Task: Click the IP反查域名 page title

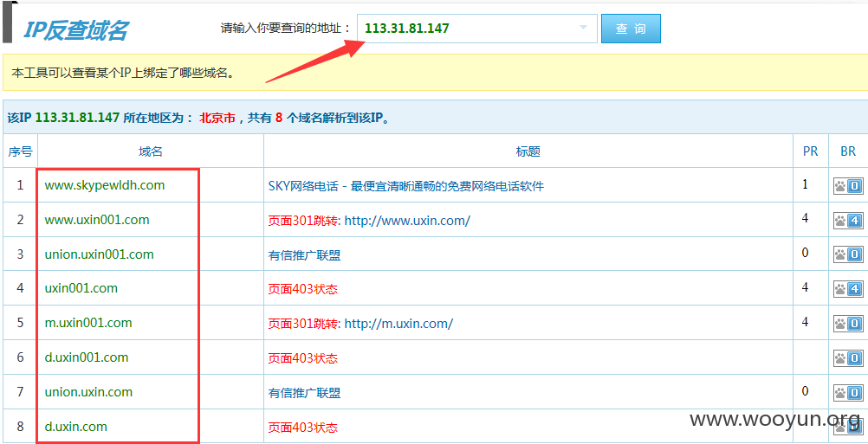Action: pyautogui.click(x=74, y=30)
